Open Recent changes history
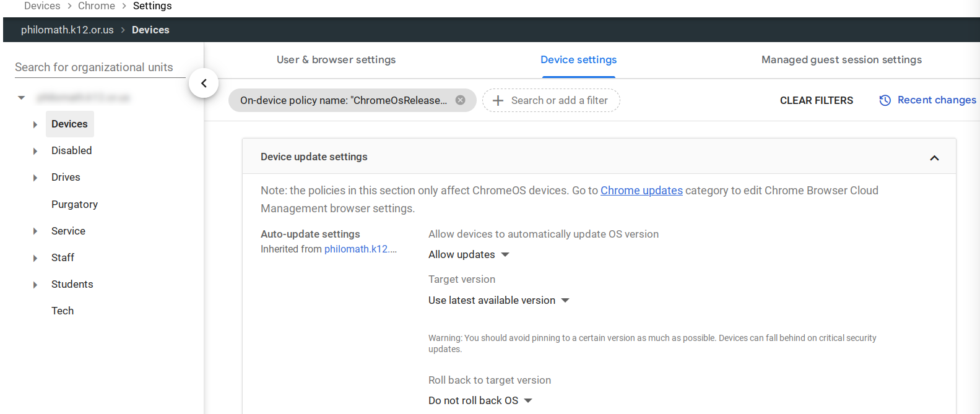The height and width of the screenshot is (414, 980). click(x=928, y=100)
